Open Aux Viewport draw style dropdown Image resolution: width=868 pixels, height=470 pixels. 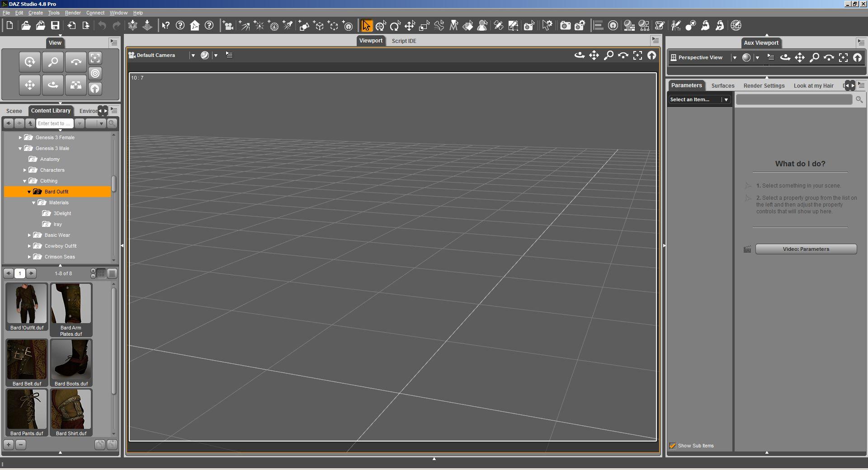point(757,57)
